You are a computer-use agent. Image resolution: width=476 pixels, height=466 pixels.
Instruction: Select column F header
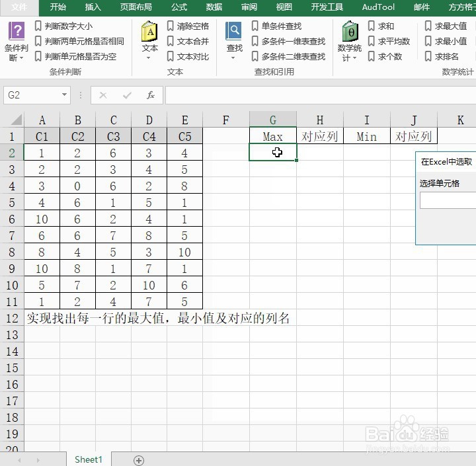coord(226,120)
